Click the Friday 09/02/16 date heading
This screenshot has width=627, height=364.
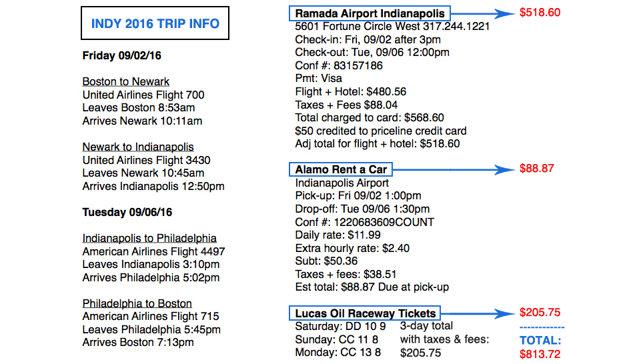(122, 56)
